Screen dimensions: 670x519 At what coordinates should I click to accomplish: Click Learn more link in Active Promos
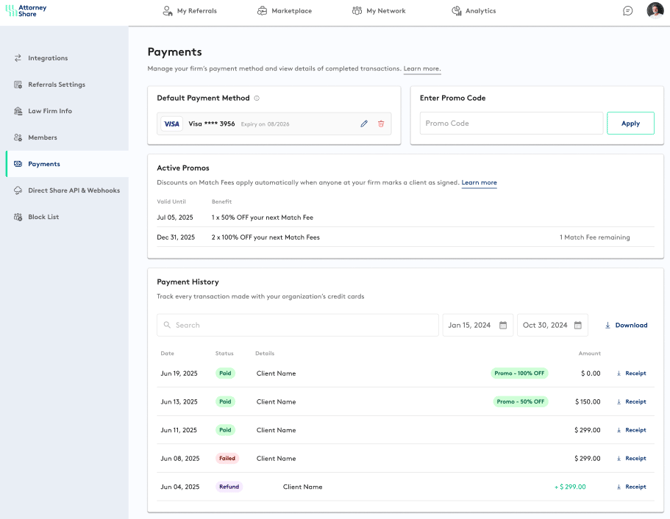pos(479,183)
